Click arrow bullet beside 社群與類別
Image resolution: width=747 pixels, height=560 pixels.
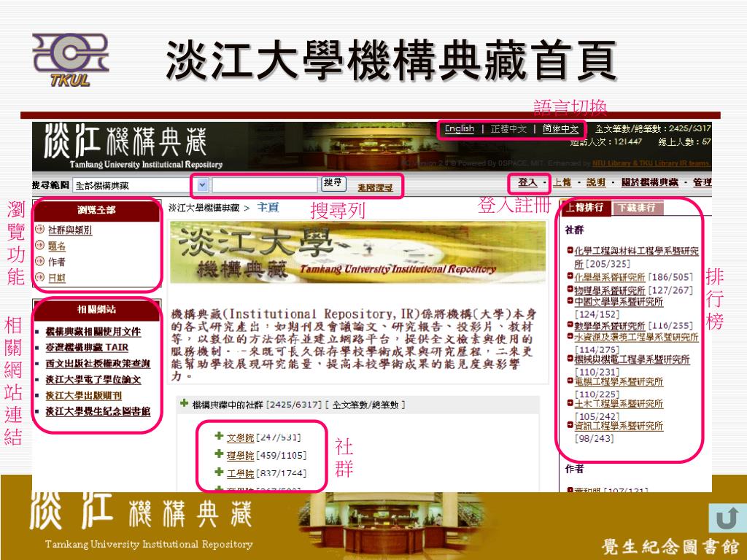(39, 230)
